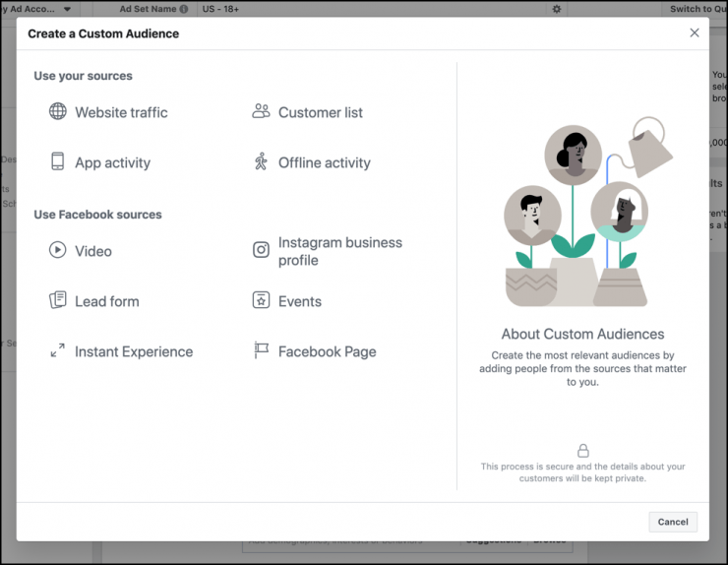
Task: Click the Instagram camera icon
Action: click(261, 250)
